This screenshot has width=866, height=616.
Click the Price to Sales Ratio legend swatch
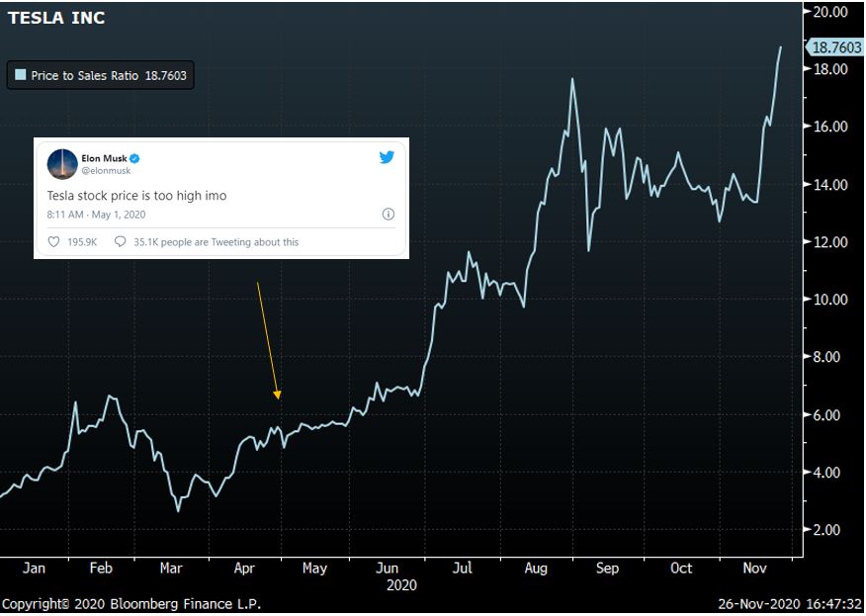pos(20,75)
